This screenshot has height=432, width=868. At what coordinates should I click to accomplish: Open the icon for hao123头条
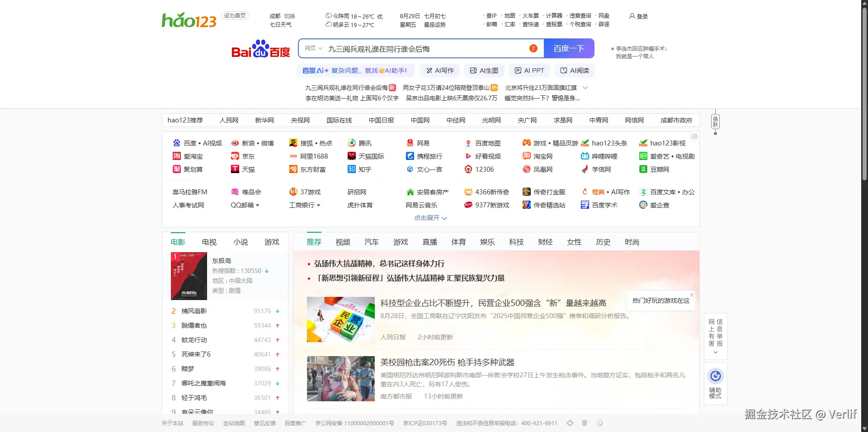(x=585, y=143)
